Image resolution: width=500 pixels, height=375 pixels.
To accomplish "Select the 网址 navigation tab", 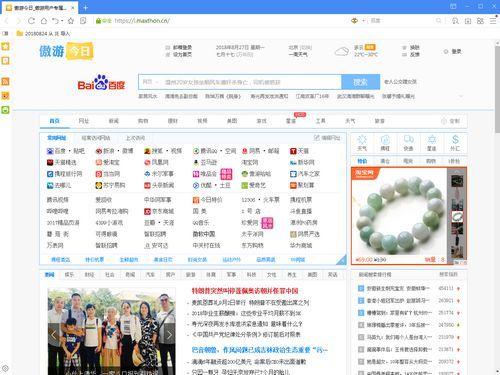I will [84, 121].
